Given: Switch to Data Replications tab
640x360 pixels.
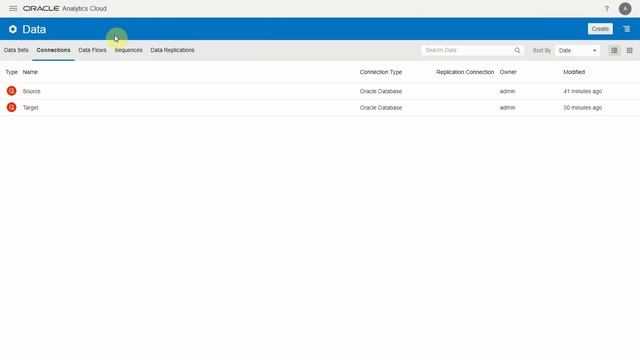Looking at the screenshot, I should (172, 50).
